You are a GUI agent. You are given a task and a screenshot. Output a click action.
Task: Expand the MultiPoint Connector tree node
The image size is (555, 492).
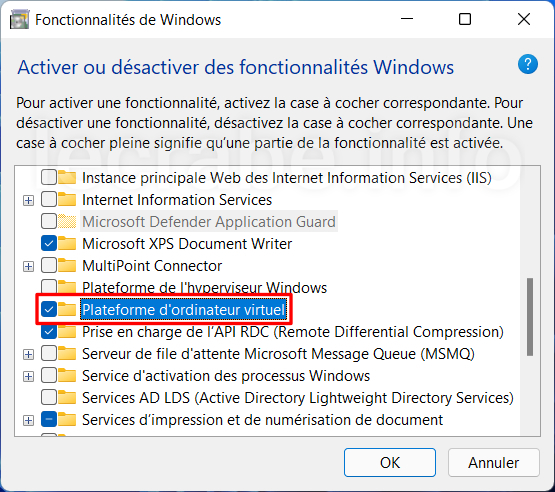click(28, 267)
